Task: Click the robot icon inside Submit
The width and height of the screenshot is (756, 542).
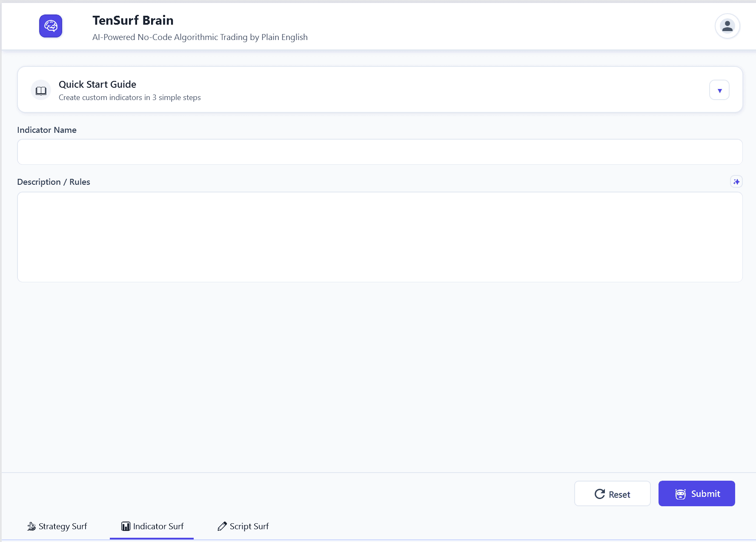Action: (680, 494)
